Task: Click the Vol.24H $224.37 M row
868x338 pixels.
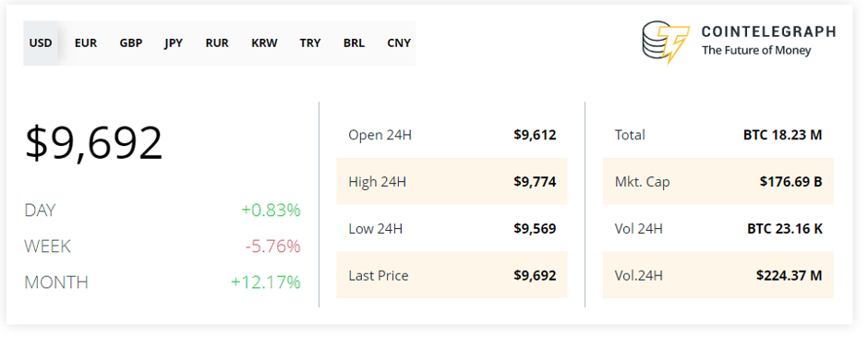Action: point(718,275)
